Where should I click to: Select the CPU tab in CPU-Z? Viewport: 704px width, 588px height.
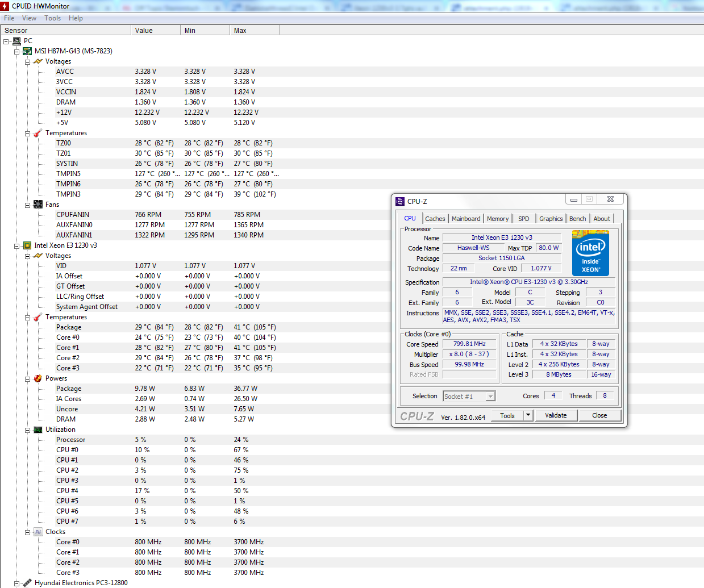pyautogui.click(x=410, y=218)
